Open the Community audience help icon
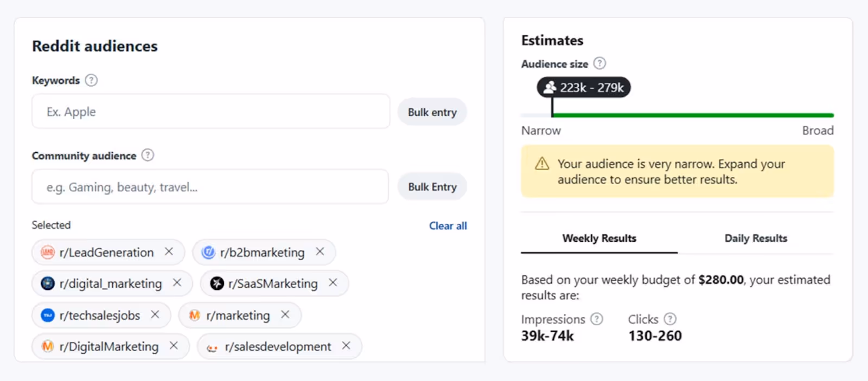 [x=148, y=156]
